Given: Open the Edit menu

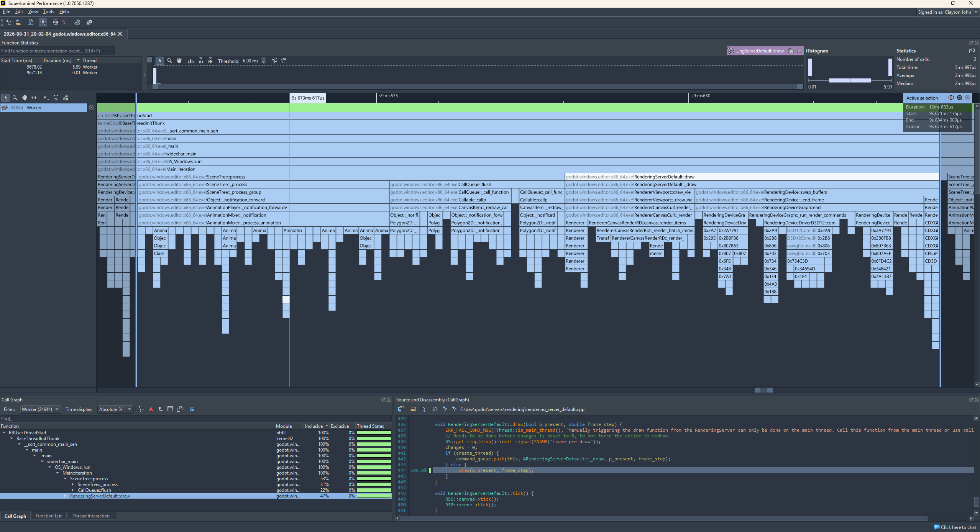Looking at the screenshot, I should 19,11.
